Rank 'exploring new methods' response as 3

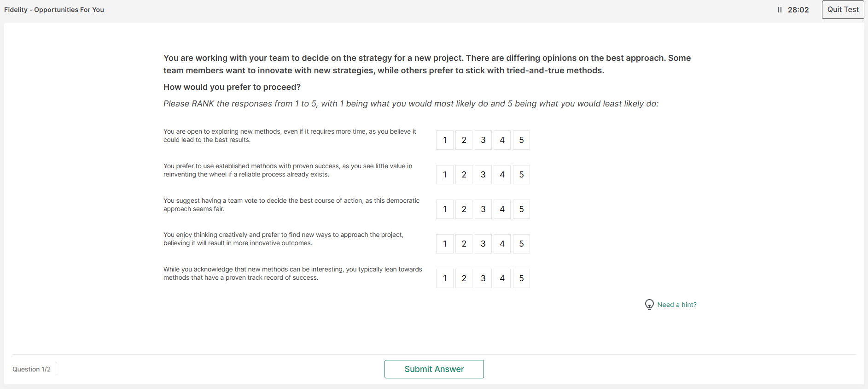pyautogui.click(x=483, y=140)
